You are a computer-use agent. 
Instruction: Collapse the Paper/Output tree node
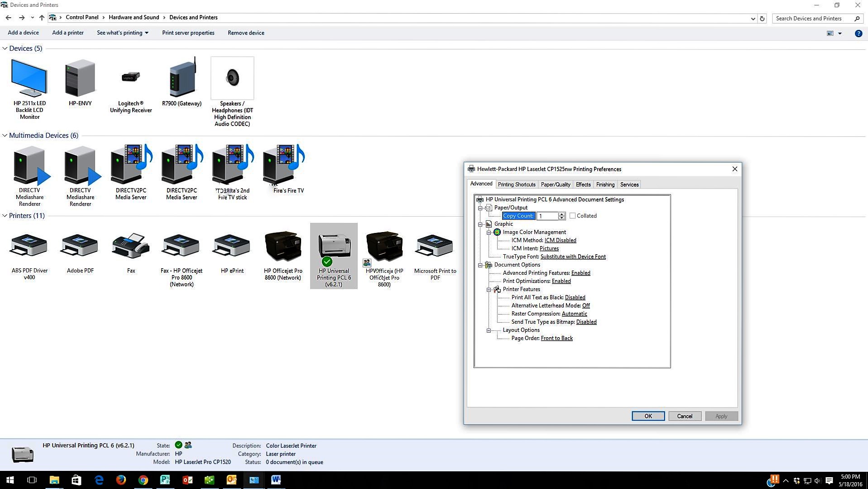pyautogui.click(x=480, y=208)
